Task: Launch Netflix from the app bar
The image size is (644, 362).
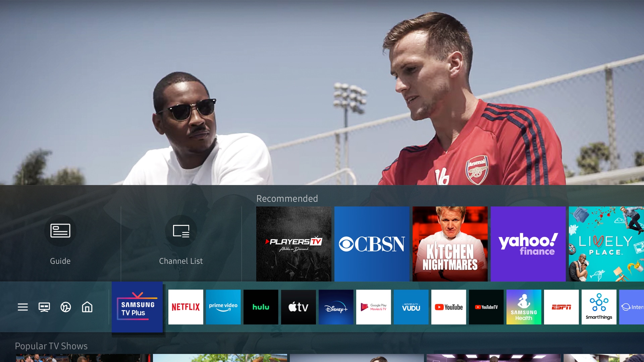Action: point(185,307)
